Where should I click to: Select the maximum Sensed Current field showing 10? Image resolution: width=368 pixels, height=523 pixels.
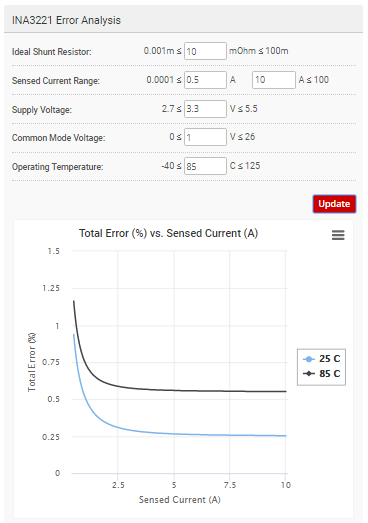[x=274, y=80]
